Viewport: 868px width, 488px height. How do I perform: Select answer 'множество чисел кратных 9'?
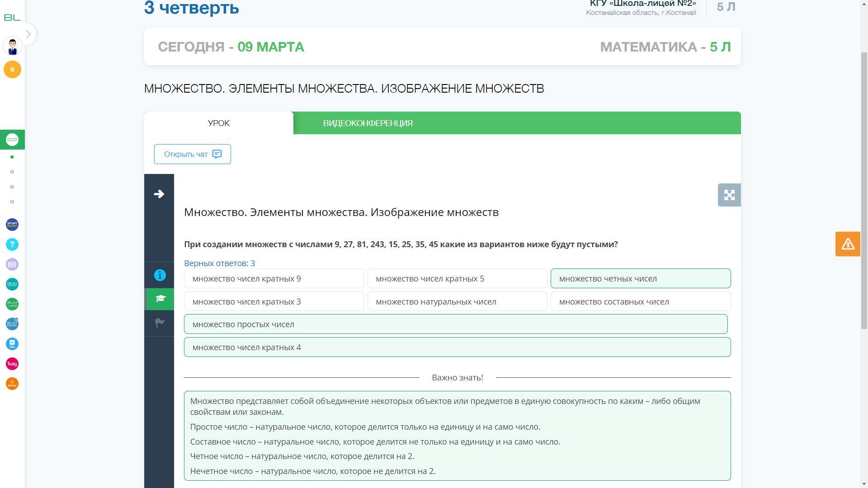tap(274, 279)
